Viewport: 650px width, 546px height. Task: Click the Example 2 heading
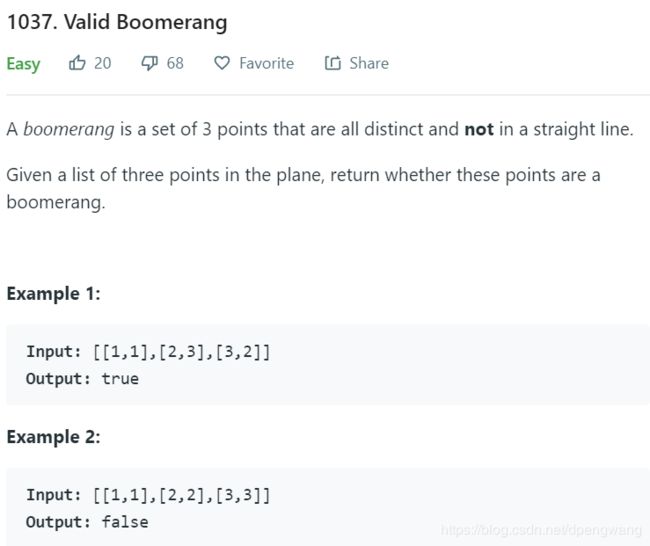53,437
